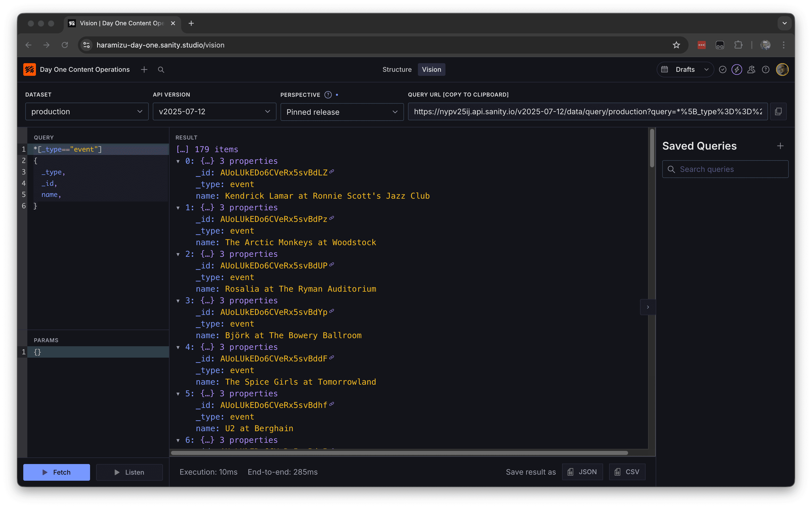Collapse result item 3 disclosure triangle
Viewport: 812px width, 508px height.
tap(178, 301)
